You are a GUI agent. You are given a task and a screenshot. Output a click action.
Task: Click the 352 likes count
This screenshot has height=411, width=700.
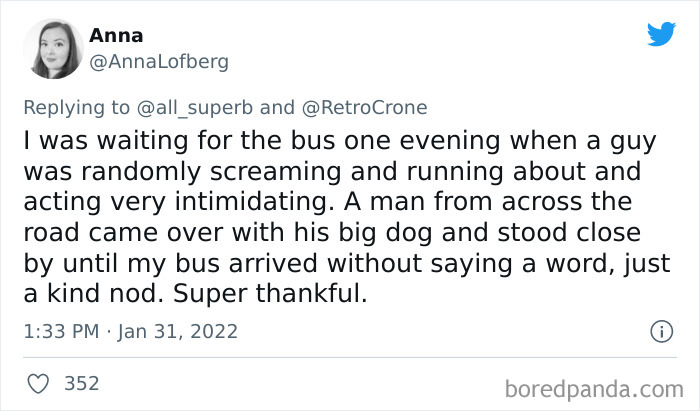click(x=81, y=383)
